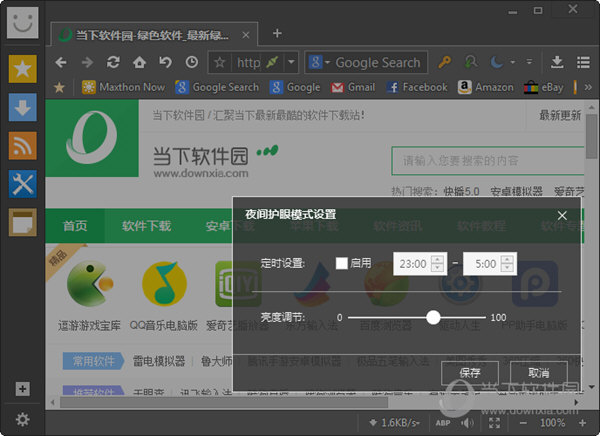Open the tools wrench sidebar icon
This screenshot has height=436, width=600.
[23, 184]
